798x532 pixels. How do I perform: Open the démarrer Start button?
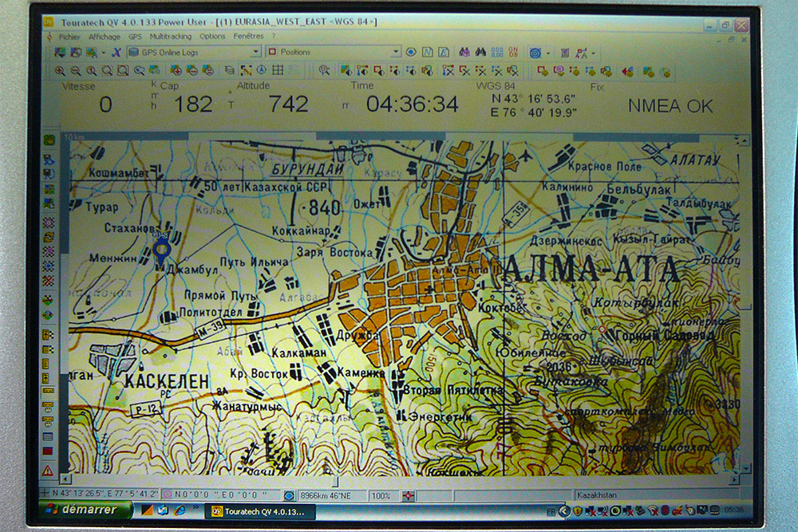(85, 510)
